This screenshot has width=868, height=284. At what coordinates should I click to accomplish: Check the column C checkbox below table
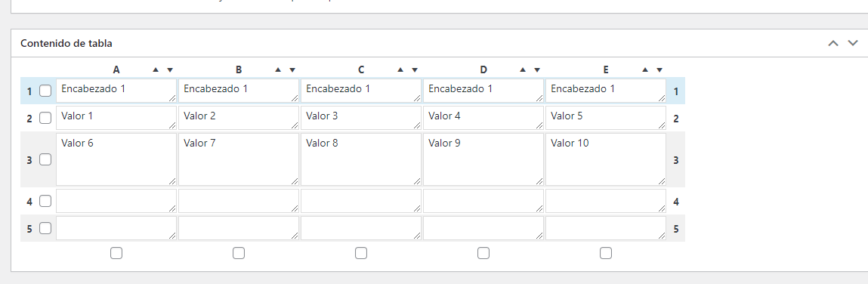click(x=361, y=253)
